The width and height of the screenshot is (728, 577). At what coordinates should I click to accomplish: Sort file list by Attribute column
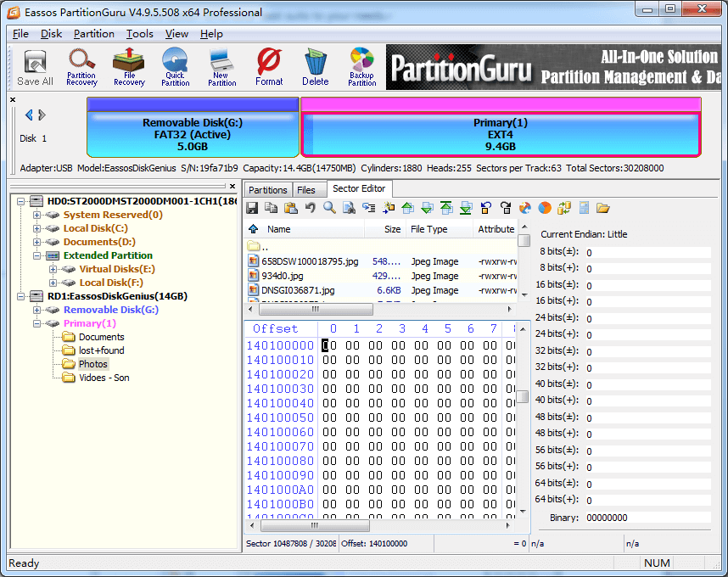[496, 229]
